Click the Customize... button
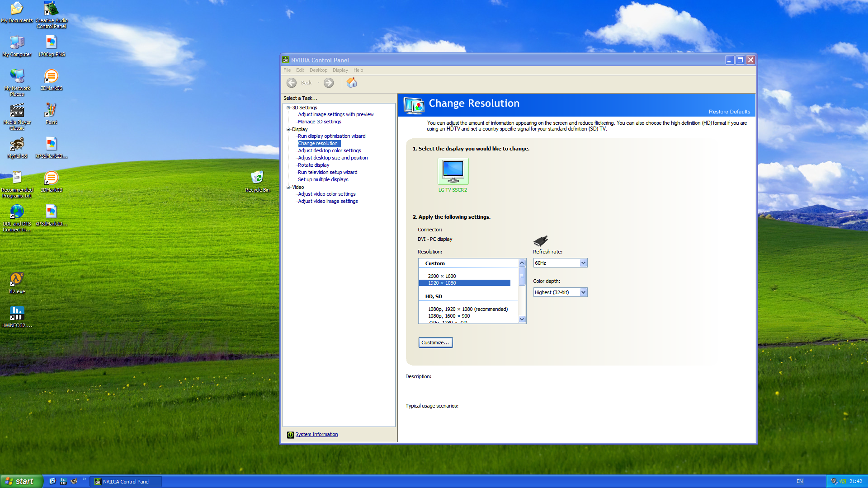The width and height of the screenshot is (868, 488). pyautogui.click(x=435, y=343)
